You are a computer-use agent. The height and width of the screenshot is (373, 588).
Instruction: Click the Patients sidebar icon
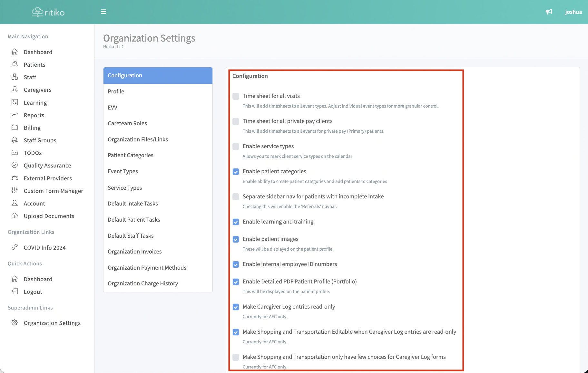(x=15, y=64)
